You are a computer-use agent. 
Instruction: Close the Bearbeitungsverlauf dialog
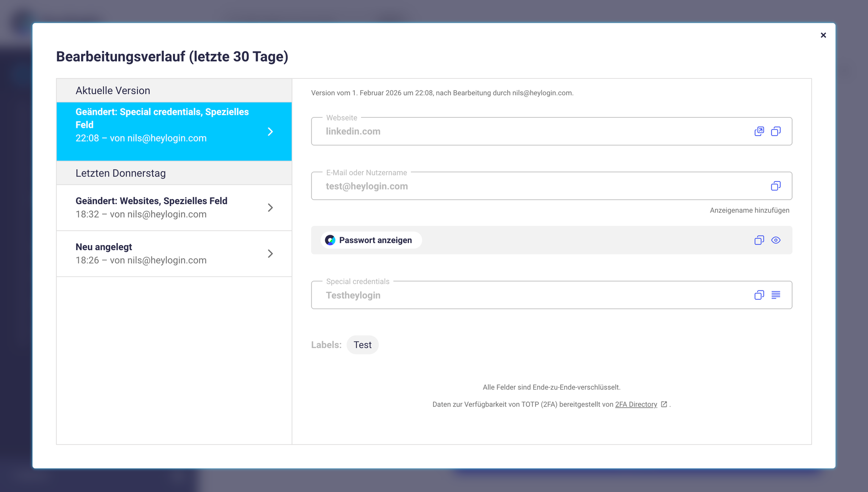click(x=823, y=35)
